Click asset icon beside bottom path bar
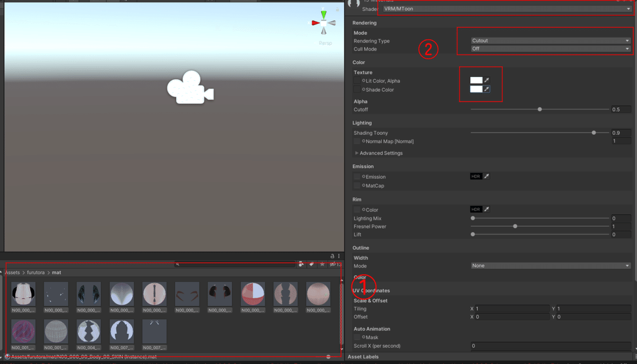Screen dimensions: 637x364 tap(7, 357)
